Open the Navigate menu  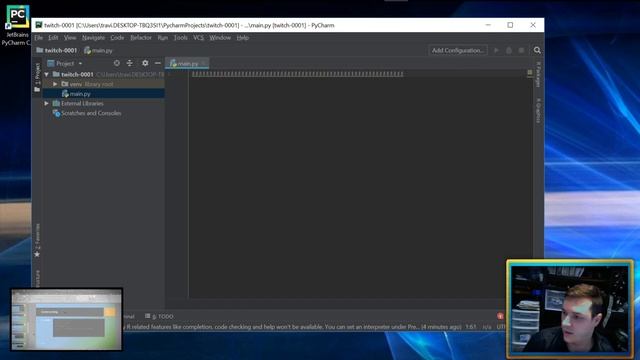[93, 38]
